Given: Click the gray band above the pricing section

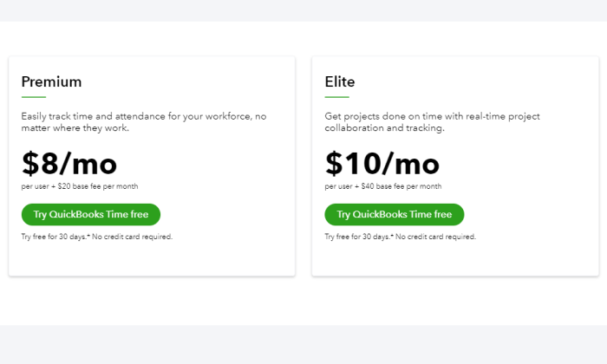Looking at the screenshot, I should 303,10.
